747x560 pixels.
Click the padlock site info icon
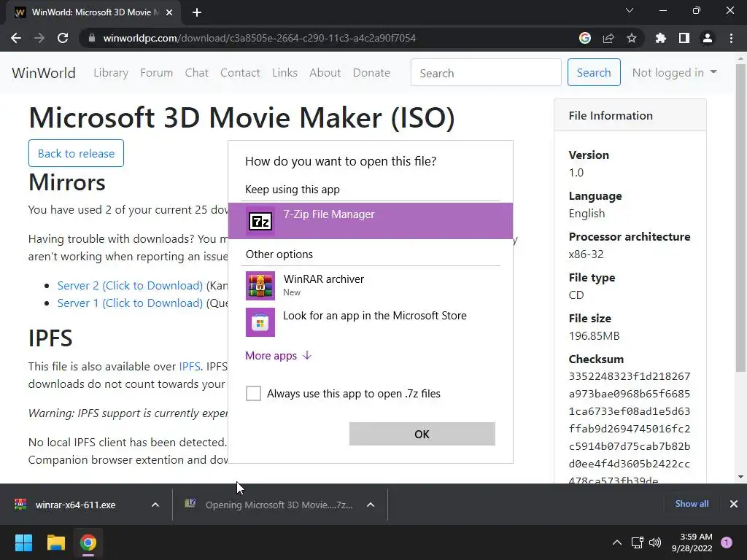91,38
